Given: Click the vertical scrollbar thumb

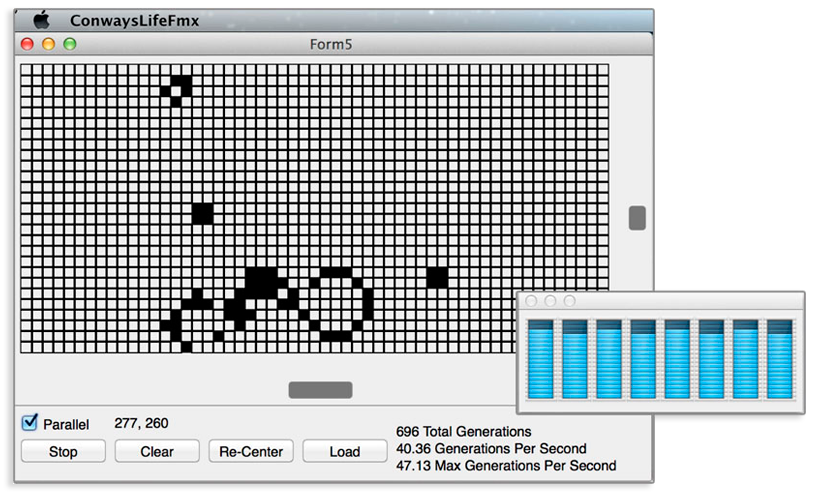Looking at the screenshot, I should pos(637,218).
